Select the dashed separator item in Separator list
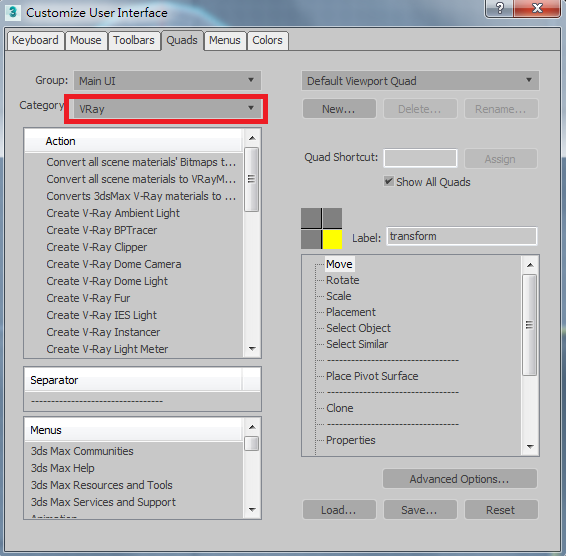Screen dimensions: 566x556 pyautogui.click(x=97, y=401)
